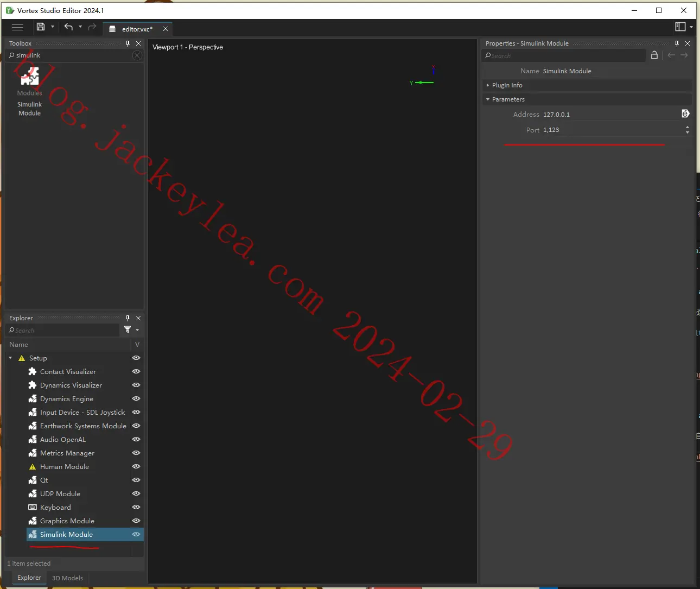Clear the simulink toolbox search

click(x=137, y=55)
